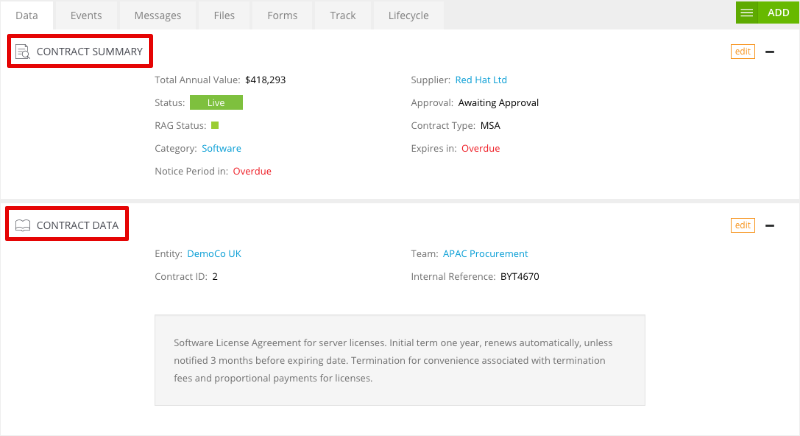The image size is (800, 436).
Task: Select the Contract Data book icon
Action: click(x=22, y=225)
